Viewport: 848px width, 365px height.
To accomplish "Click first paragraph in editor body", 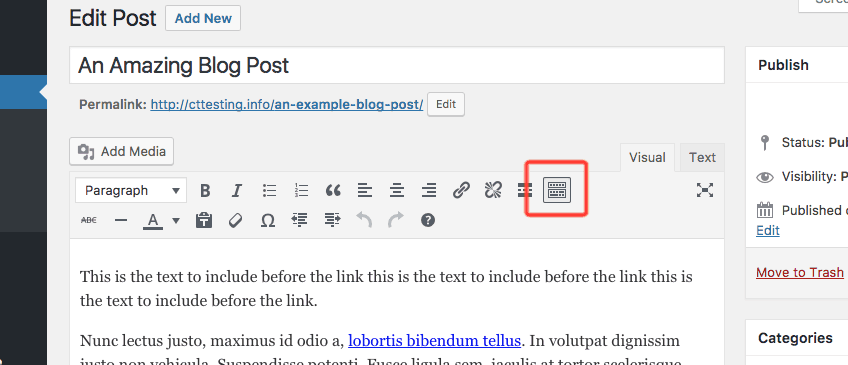I will (386, 289).
